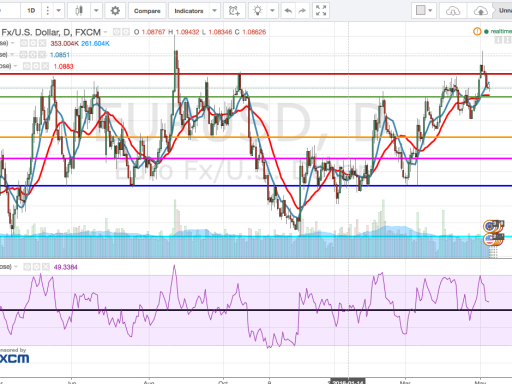Select the orange horizontal line
512x384 pixels.
click(256, 137)
